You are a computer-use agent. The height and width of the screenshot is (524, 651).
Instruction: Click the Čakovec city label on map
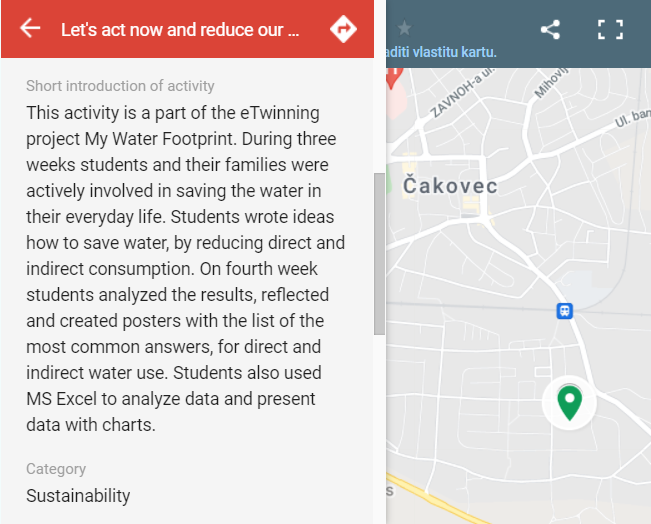pos(450,186)
